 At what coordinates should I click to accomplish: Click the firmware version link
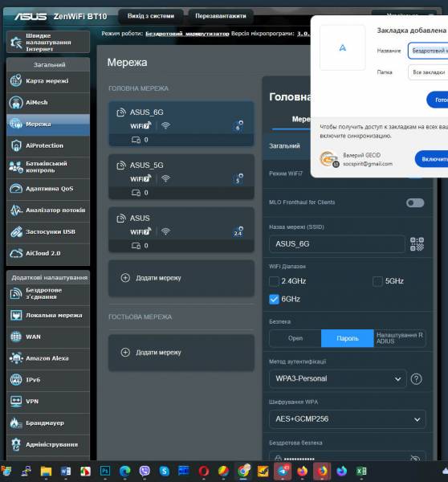[303, 34]
